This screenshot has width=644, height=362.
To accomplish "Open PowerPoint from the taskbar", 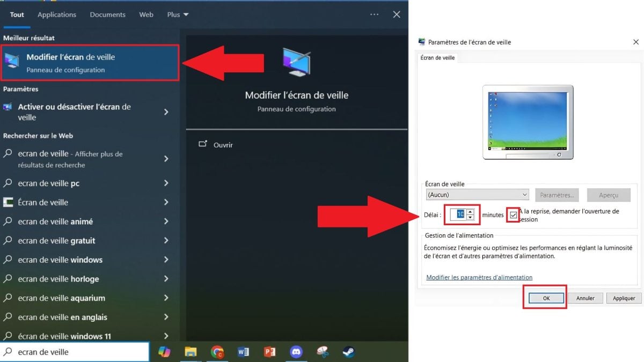I will pyautogui.click(x=269, y=352).
